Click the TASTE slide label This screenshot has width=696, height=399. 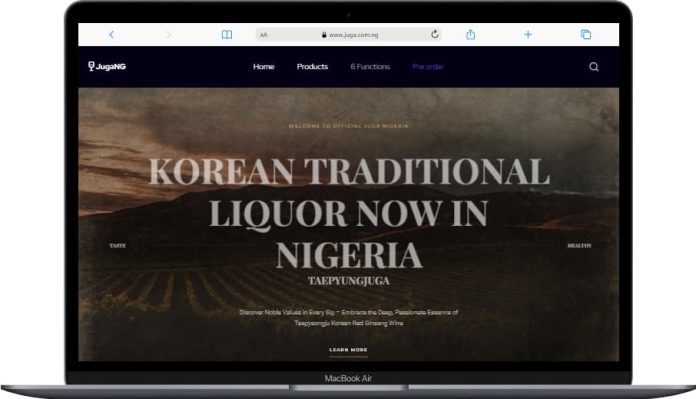(x=118, y=245)
